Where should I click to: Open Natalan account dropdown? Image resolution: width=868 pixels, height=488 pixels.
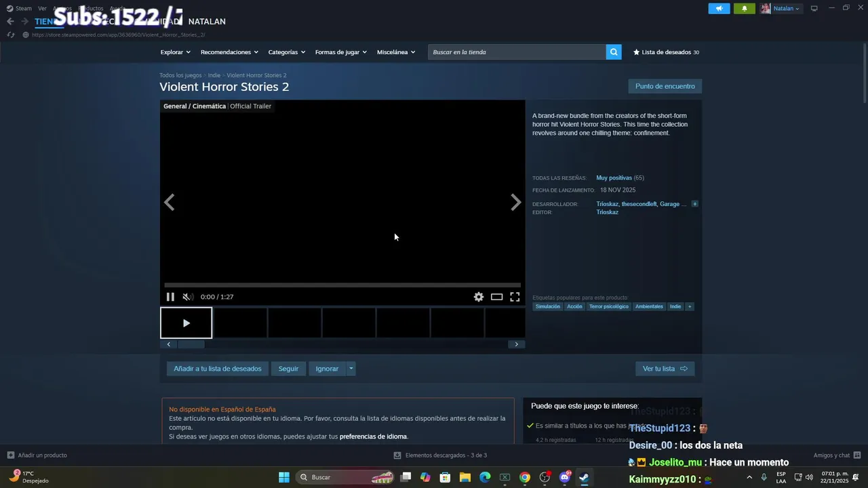(x=781, y=8)
